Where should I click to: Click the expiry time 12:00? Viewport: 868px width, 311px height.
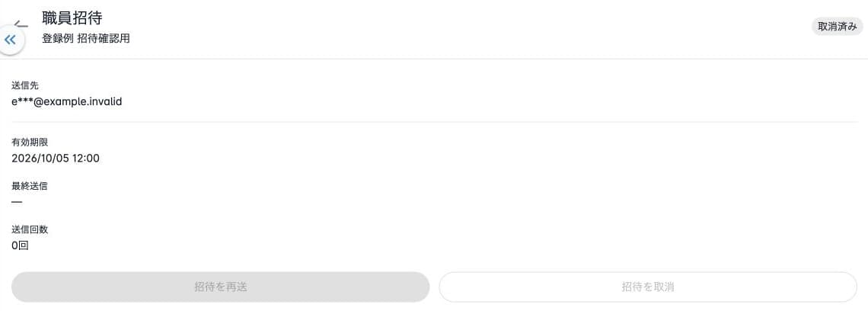[x=86, y=159]
